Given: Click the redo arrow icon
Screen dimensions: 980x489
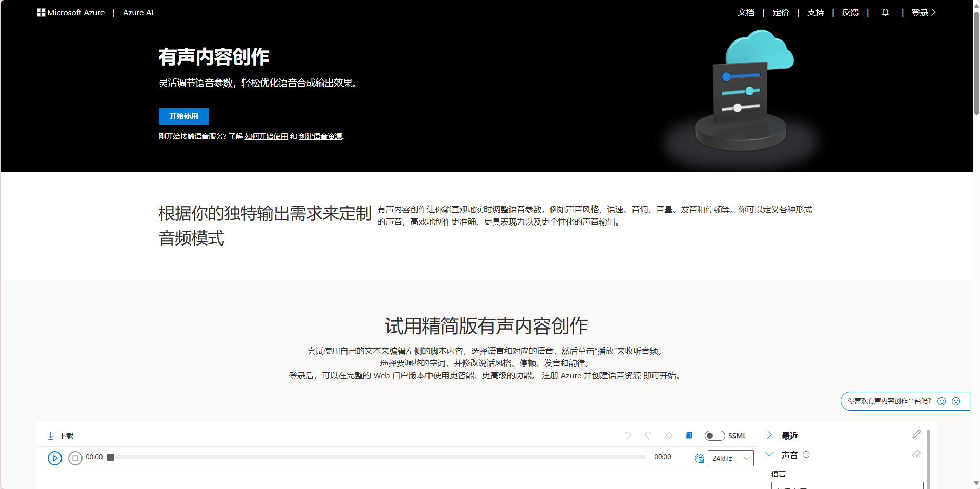Looking at the screenshot, I should tap(648, 435).
